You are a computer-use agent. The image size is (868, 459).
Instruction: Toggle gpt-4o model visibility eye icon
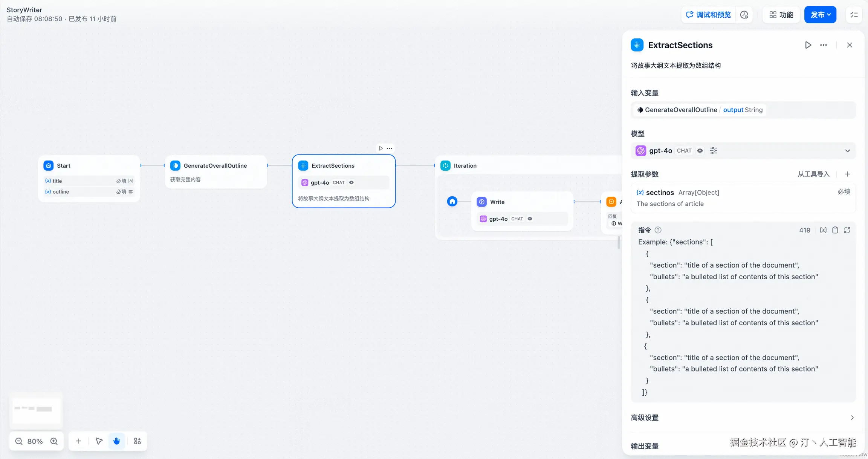(700, 150)
